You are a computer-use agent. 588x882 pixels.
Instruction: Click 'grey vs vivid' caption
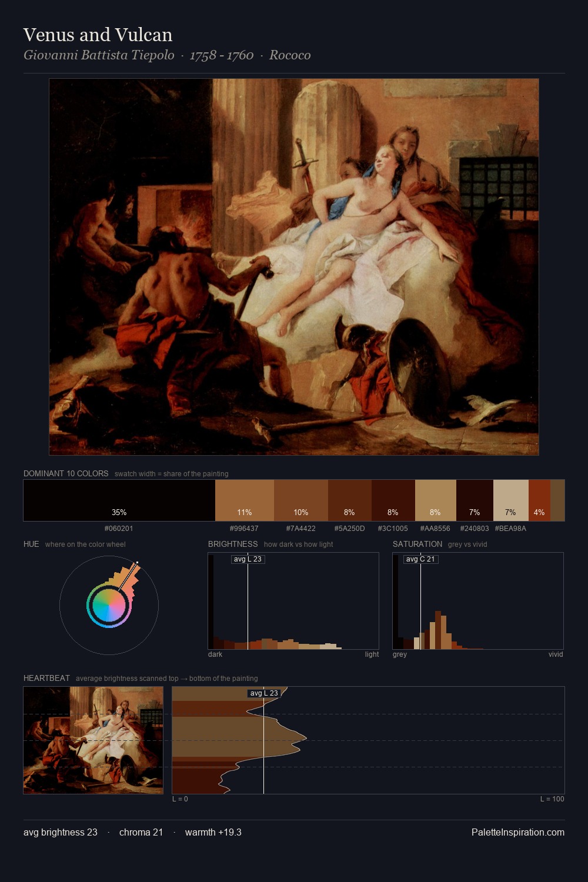[467, 544]
